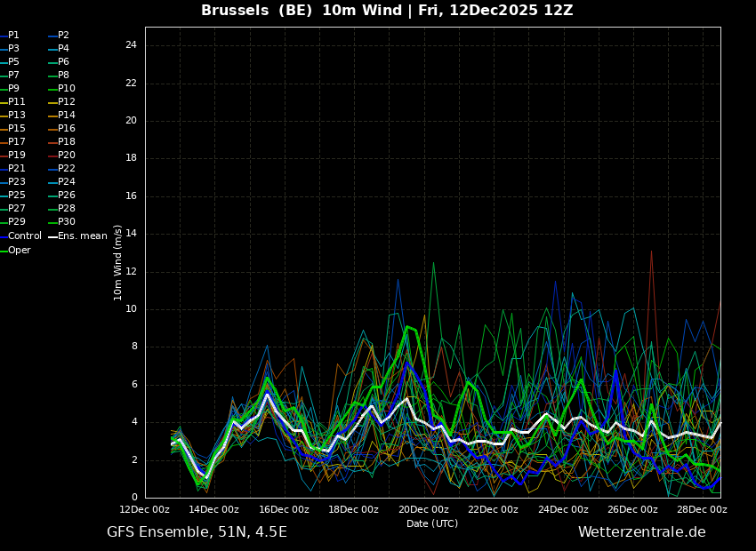Click the Brussels 10m Wind chart title
Image resolution: width=756 pixels, height=551 pixels.
pos(387,11)
